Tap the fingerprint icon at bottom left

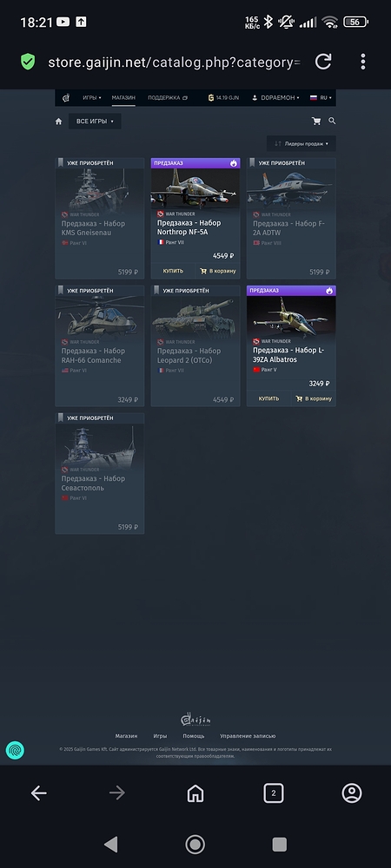[x=15, y=750]
